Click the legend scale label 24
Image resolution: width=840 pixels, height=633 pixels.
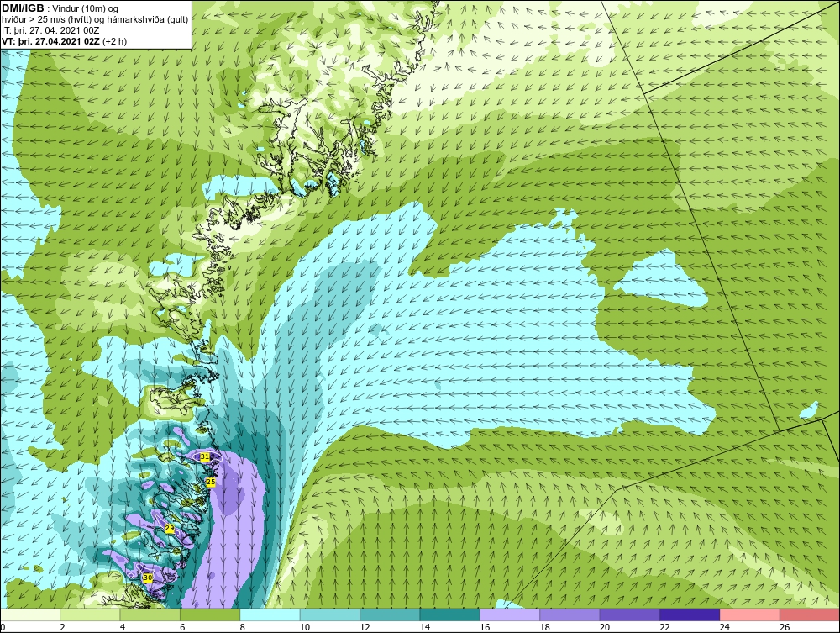(725, 627)
